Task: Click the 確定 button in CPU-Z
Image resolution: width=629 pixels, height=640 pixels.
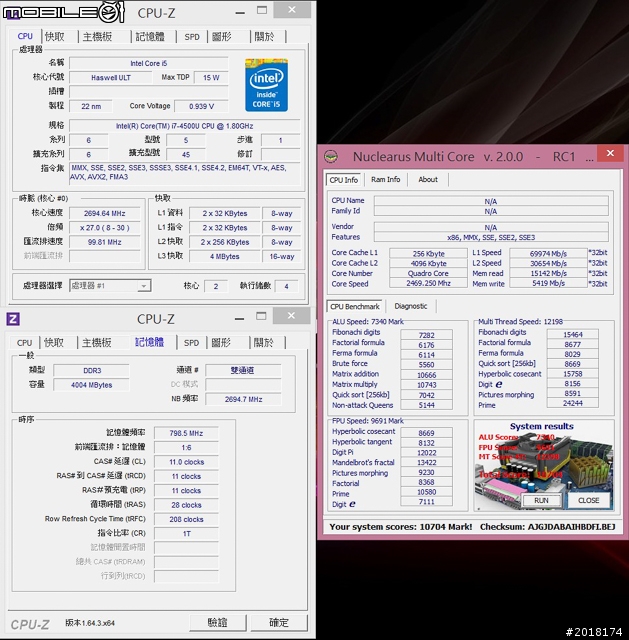Action: (279, 622)
